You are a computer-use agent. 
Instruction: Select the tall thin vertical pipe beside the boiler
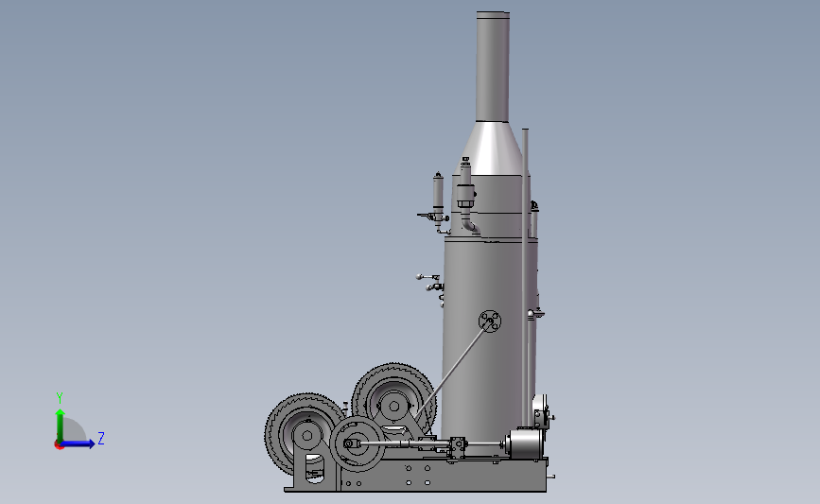coord(526,277)
